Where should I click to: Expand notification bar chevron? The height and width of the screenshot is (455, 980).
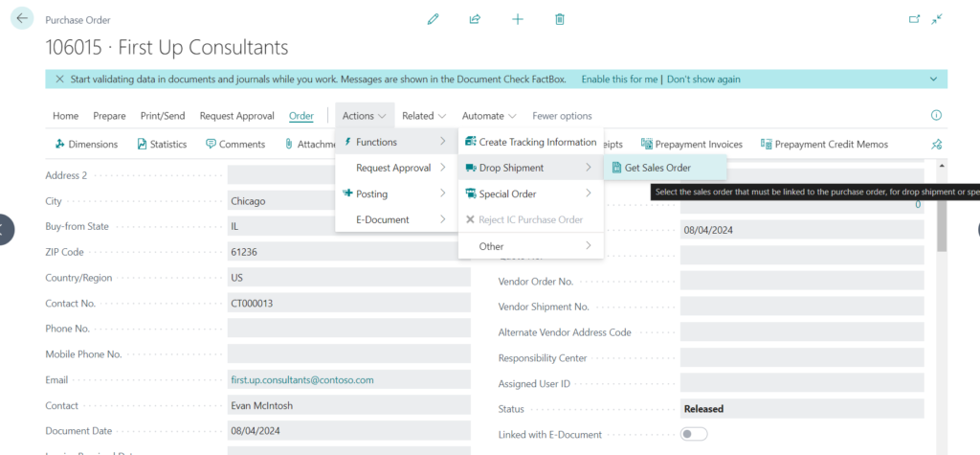pyautogui.click(x=934, y=80)
